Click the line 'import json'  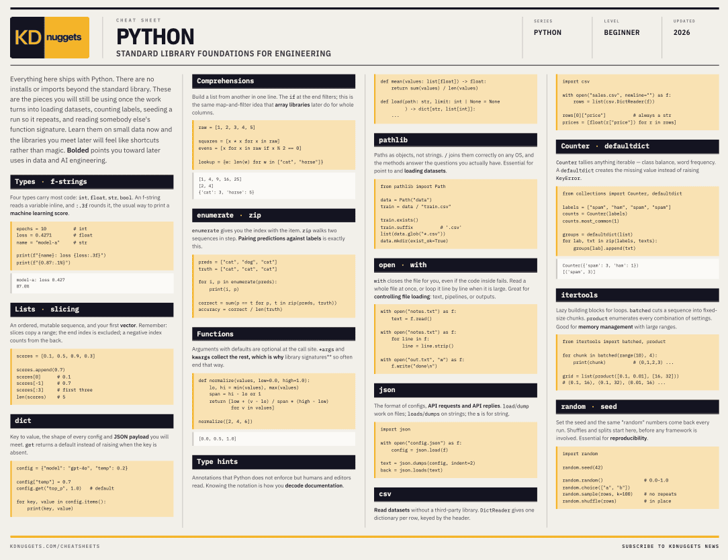pyautogui.click(x=395, y=429)
